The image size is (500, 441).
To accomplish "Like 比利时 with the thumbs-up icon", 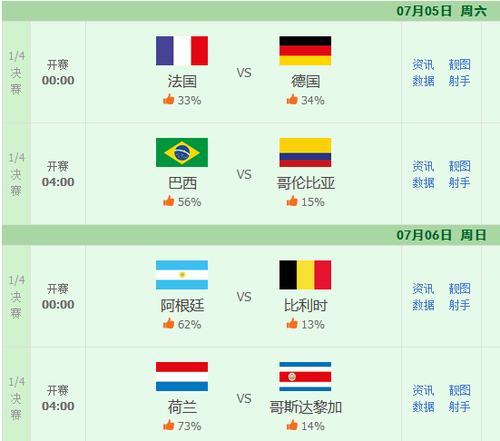I will click(292, 323).
